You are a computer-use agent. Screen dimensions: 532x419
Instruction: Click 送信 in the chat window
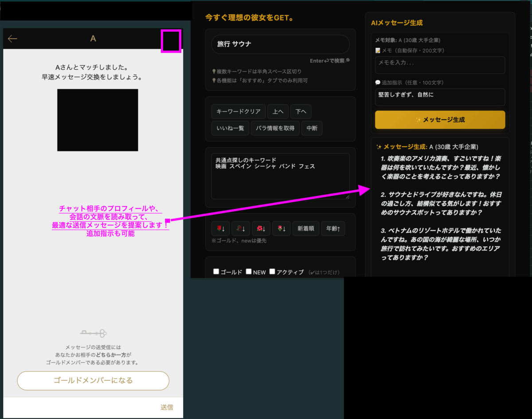tap(167, 407)
